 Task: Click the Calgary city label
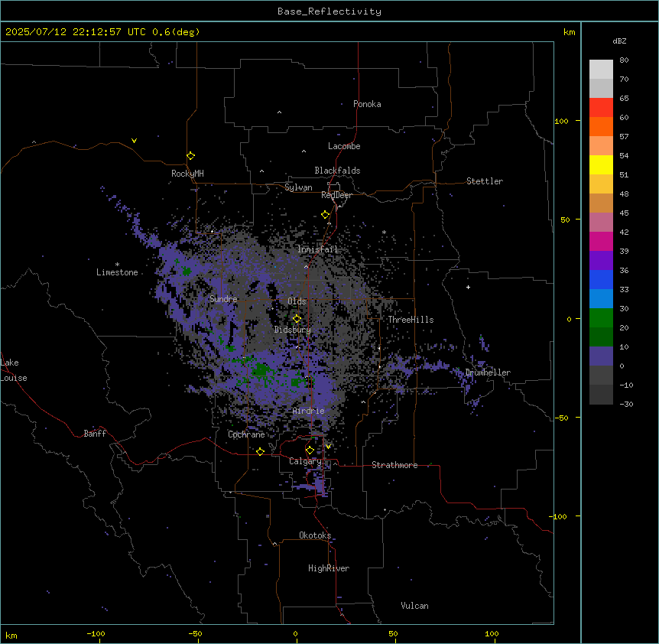(x=305, y=461)
